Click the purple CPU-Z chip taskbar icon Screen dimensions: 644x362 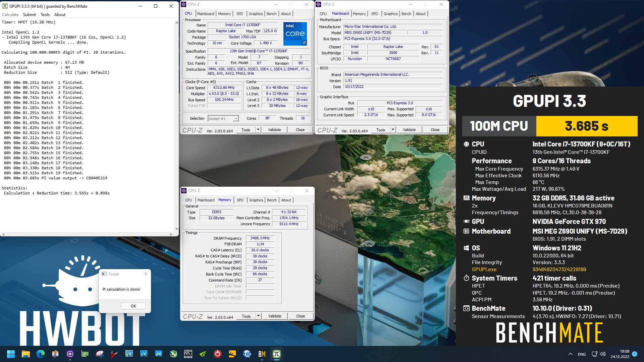70,354
